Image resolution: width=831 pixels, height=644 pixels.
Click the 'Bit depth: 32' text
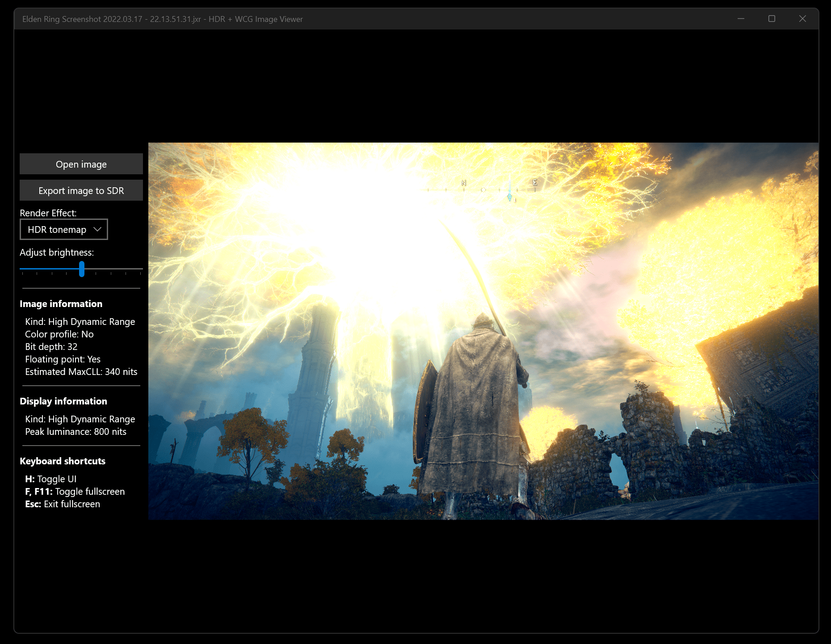click(51, 347)
